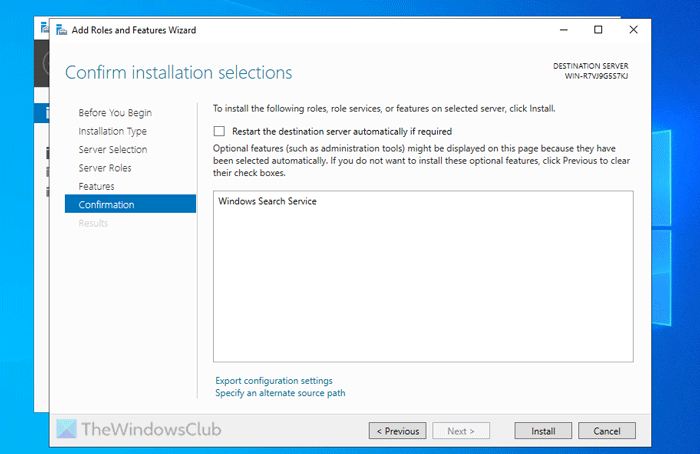Open Specify an alternate source path link
700x454 pixels.
click(x=280, y=393)
